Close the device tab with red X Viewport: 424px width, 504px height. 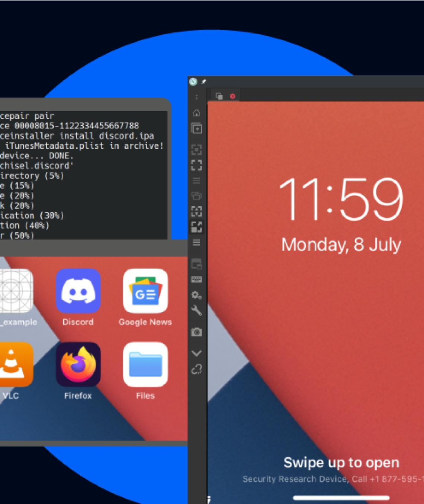tap(232, 96)
